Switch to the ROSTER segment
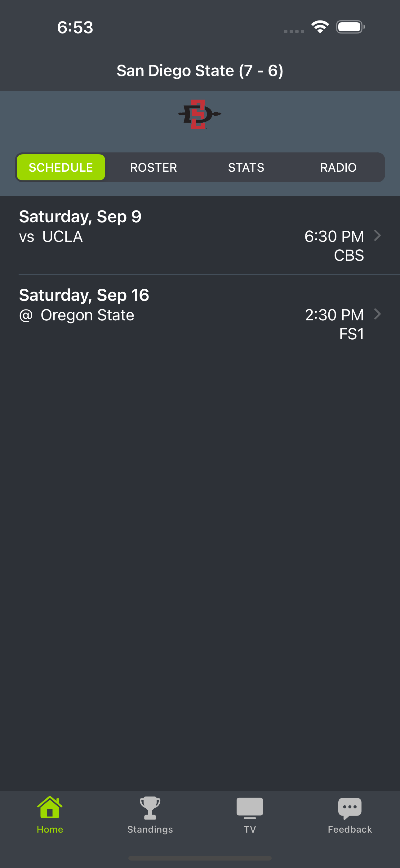400x868 pixels. [153, 167]
